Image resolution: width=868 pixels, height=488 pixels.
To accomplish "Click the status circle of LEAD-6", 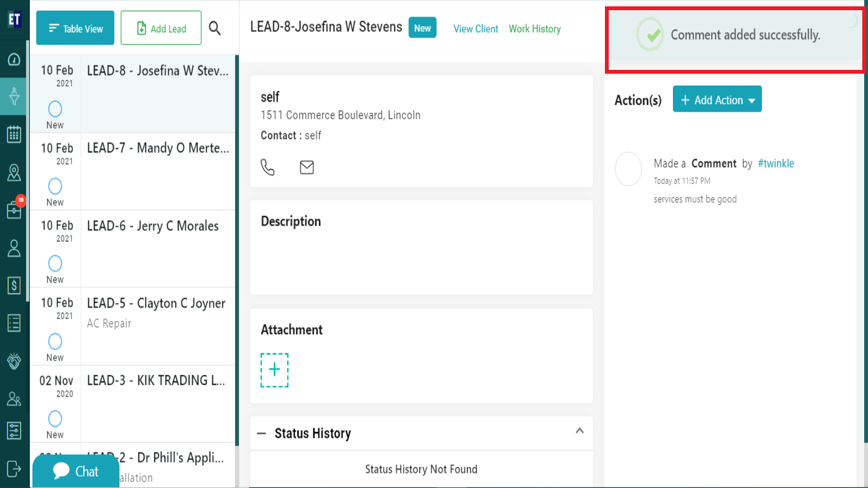I will pos(55,264).
